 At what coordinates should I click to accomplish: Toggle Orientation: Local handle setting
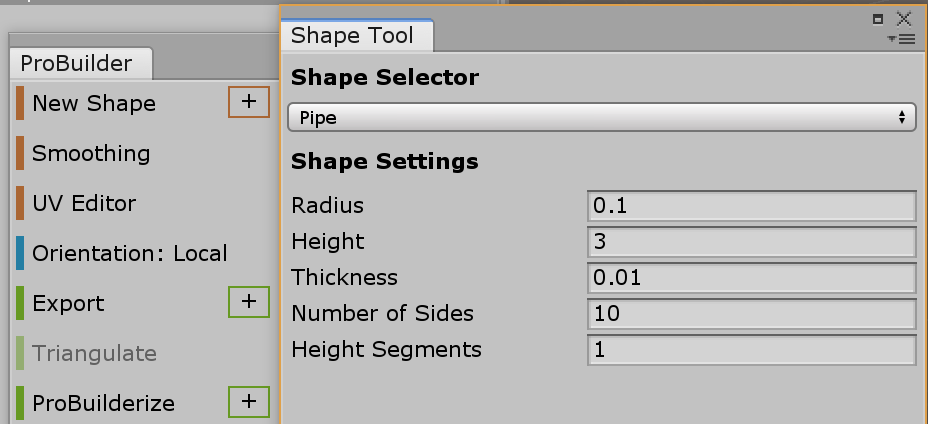[130, 253]
